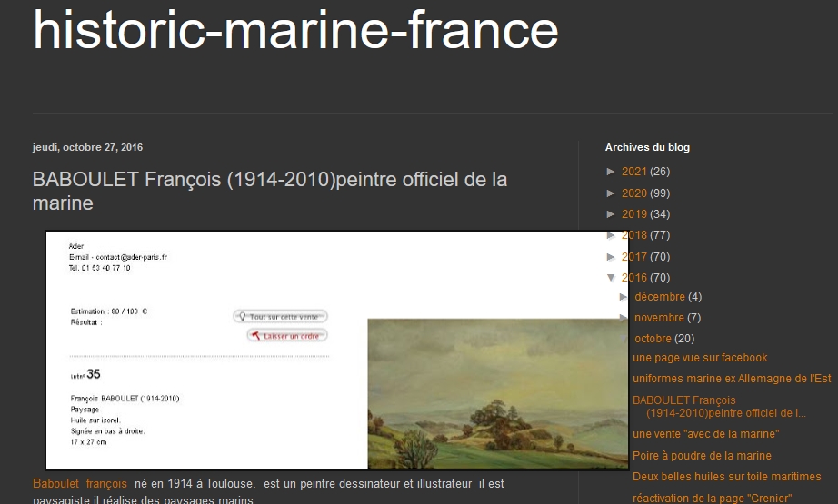This screenshot has height=504, width=838.
Task: Open the octobre archive link
Action: 653,339
